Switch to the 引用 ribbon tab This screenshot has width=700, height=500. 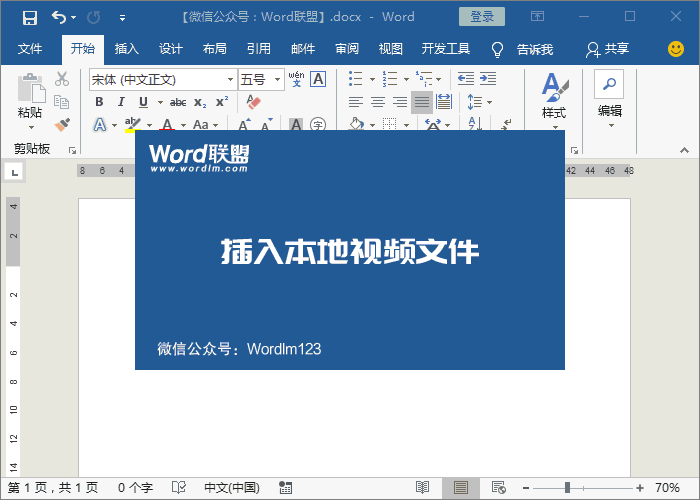(x=259, y=48)
